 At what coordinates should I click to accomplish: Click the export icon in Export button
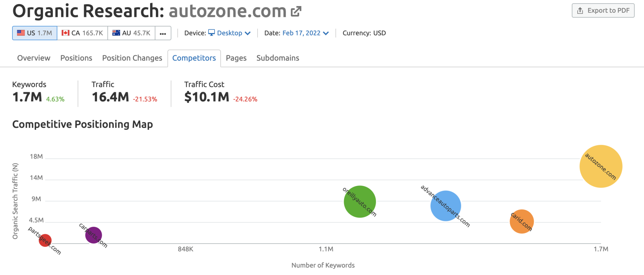coord(580,11)
